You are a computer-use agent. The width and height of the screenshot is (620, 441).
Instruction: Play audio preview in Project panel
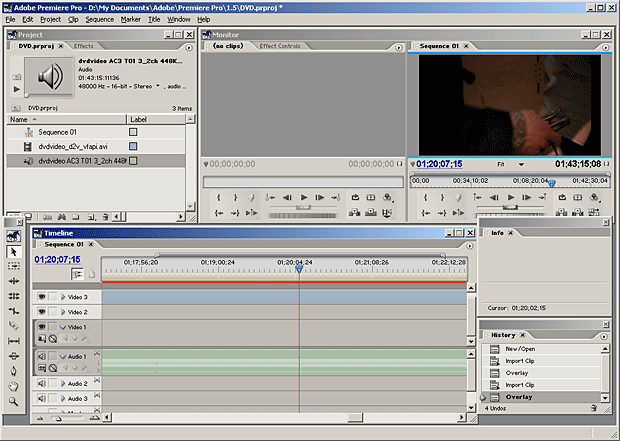(17, 89)
